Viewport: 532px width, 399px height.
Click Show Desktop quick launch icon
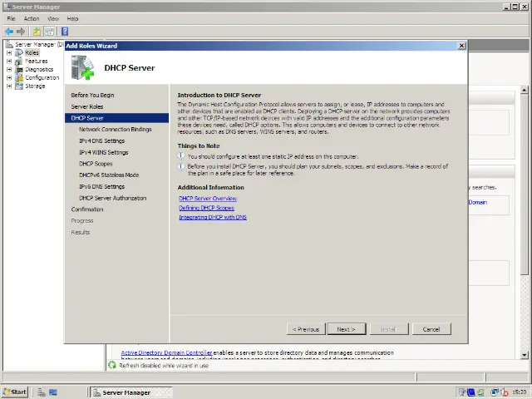(53, 392)
